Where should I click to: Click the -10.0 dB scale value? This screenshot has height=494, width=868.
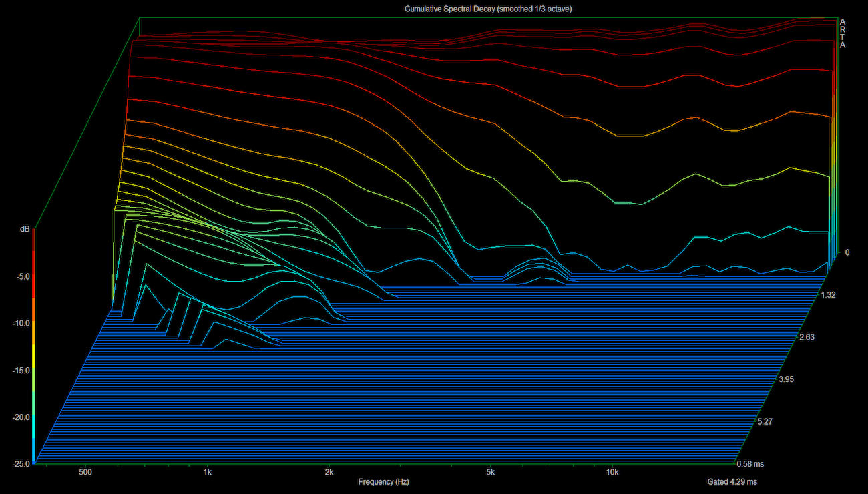pos(18,323)
